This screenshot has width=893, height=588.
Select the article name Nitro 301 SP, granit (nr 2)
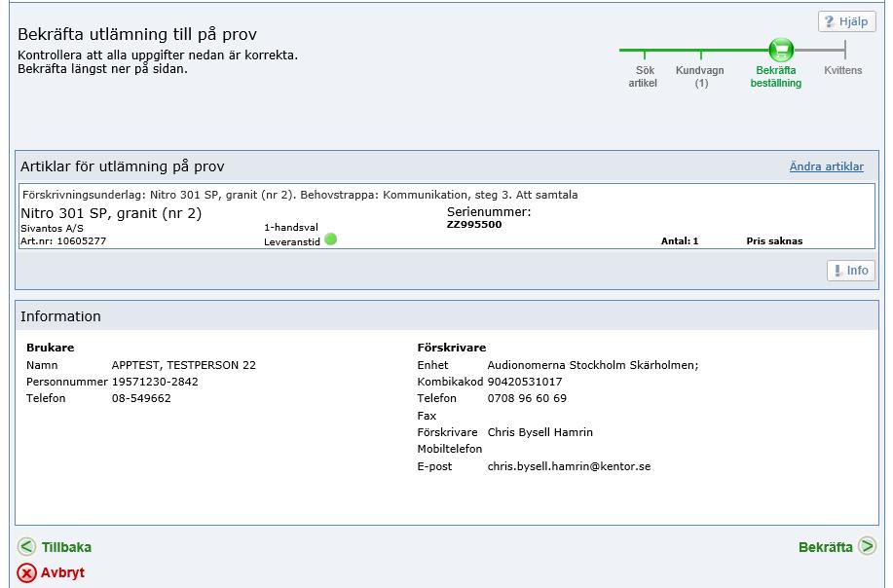[111, 213]
